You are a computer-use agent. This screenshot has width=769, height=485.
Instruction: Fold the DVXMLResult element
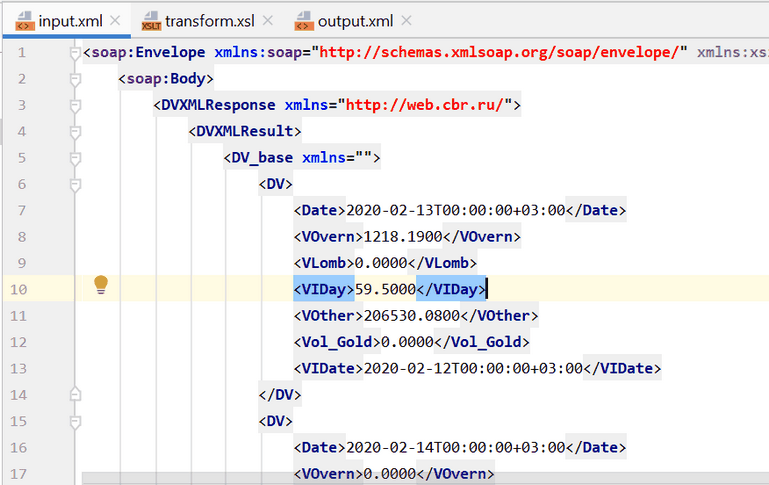(75, 131)
